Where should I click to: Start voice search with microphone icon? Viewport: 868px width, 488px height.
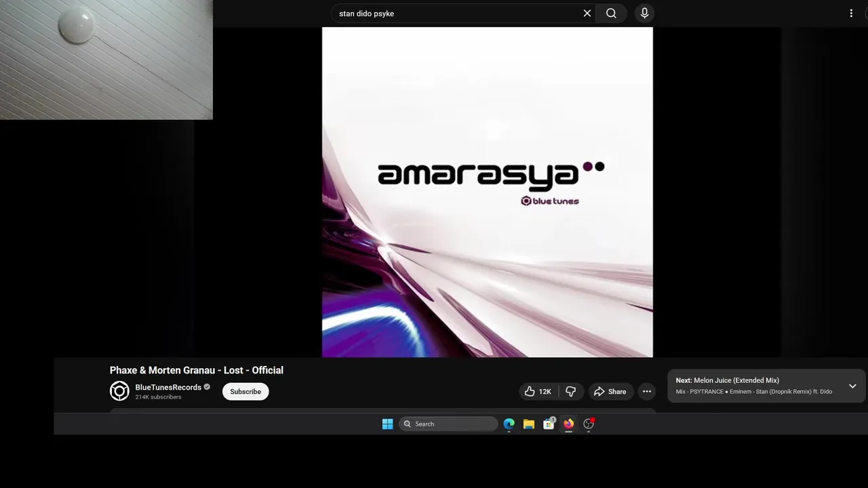pyautogui.click(x=644, y=13)
